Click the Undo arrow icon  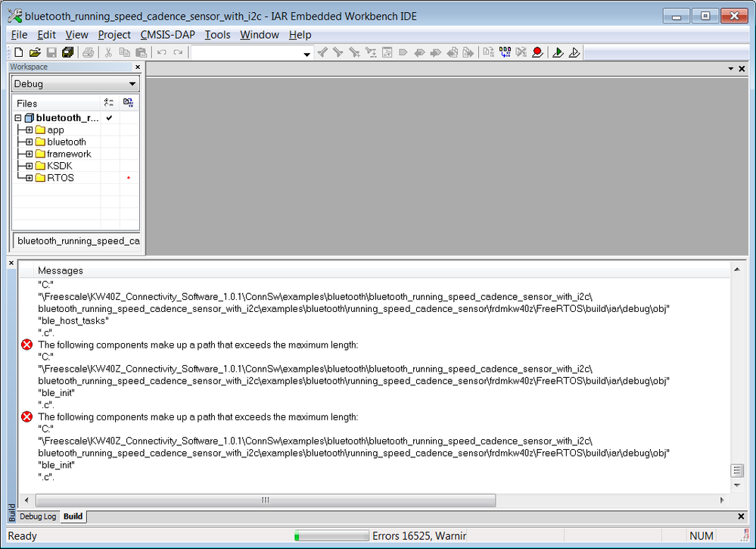click(x=162, y=52)
